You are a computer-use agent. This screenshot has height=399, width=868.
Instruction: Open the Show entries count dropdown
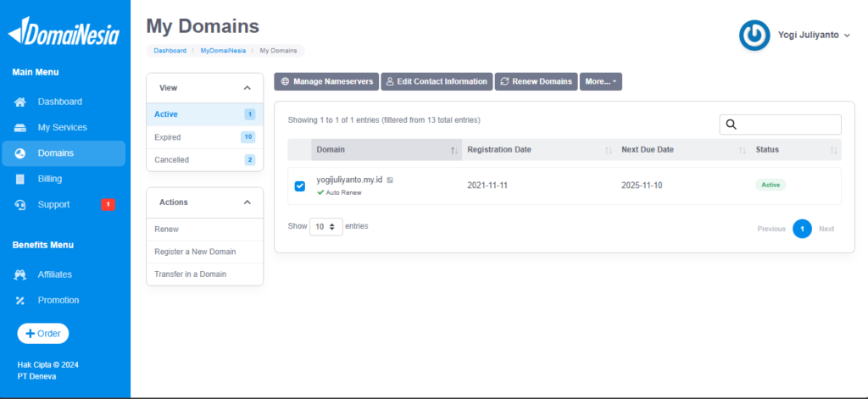coord(325,227)
